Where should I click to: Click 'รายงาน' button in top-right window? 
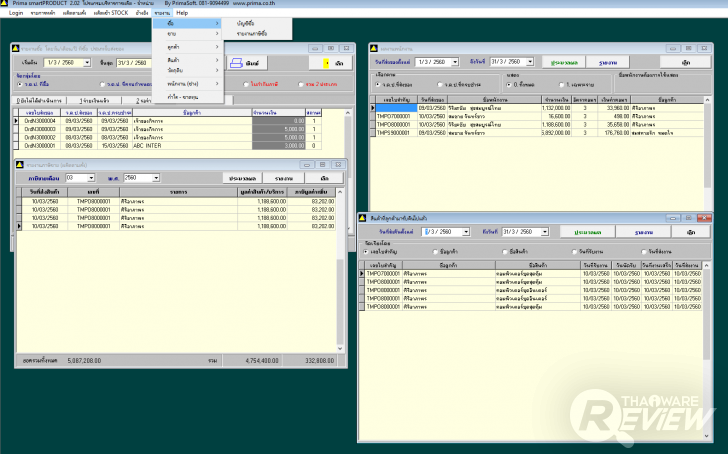tap(608, 63)
